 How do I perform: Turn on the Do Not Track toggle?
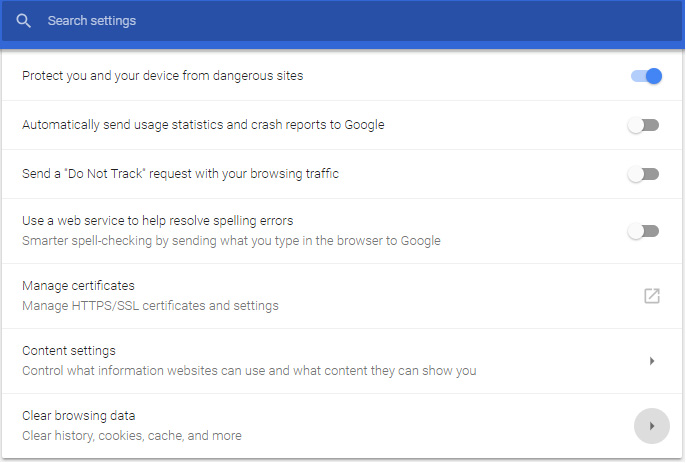(643, 174)
